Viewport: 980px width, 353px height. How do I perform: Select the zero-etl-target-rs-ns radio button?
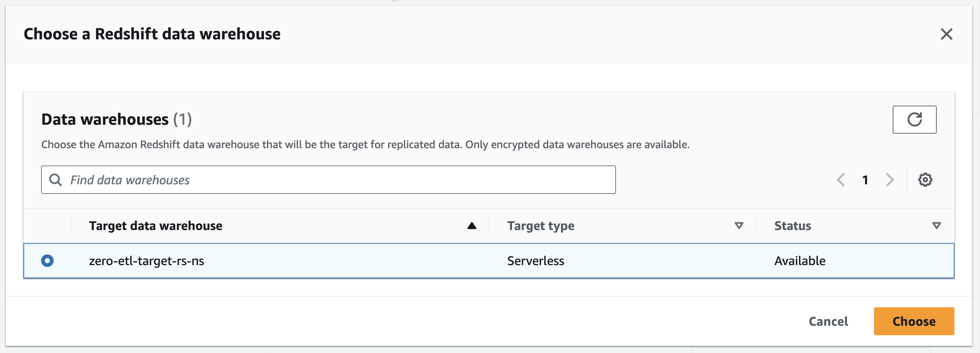click(48, 260)
